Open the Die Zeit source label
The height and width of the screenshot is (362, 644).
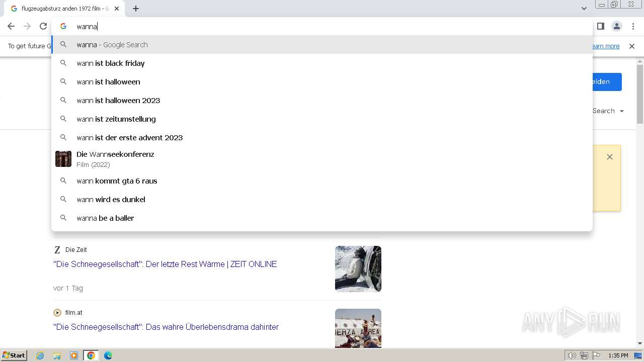(76, 250)
